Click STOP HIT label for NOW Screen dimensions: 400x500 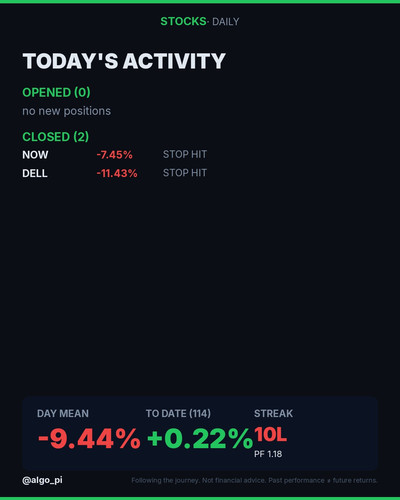tap(185, 154)
